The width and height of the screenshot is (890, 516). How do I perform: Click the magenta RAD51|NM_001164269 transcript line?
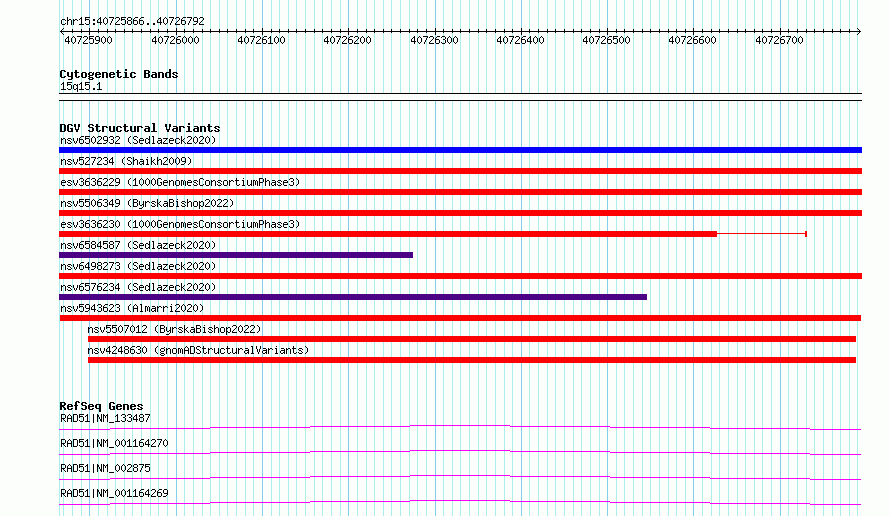[x=460, y=502]
